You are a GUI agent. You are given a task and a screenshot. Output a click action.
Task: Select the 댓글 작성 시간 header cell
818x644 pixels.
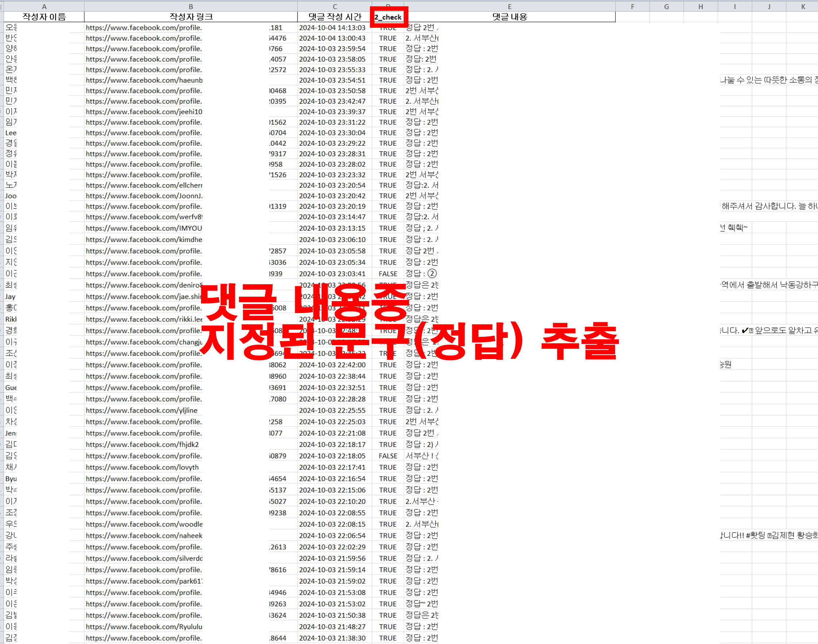pyautogui.click(x=334, y=17)
